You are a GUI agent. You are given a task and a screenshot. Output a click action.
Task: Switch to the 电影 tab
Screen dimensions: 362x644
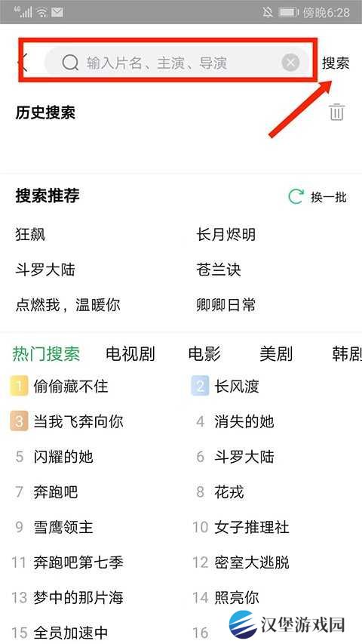point(204,353)
